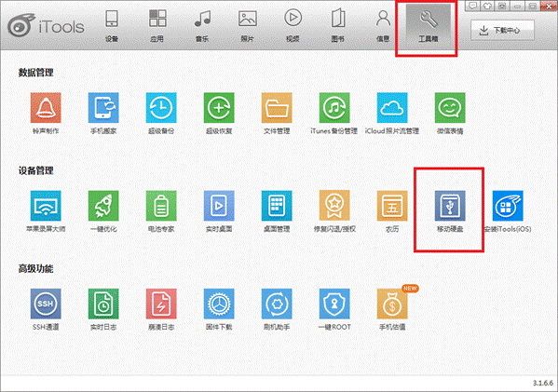Run 一键优化 one-click optimize
The width and height of the screenshot is (558, 392).
coord(103,206)
